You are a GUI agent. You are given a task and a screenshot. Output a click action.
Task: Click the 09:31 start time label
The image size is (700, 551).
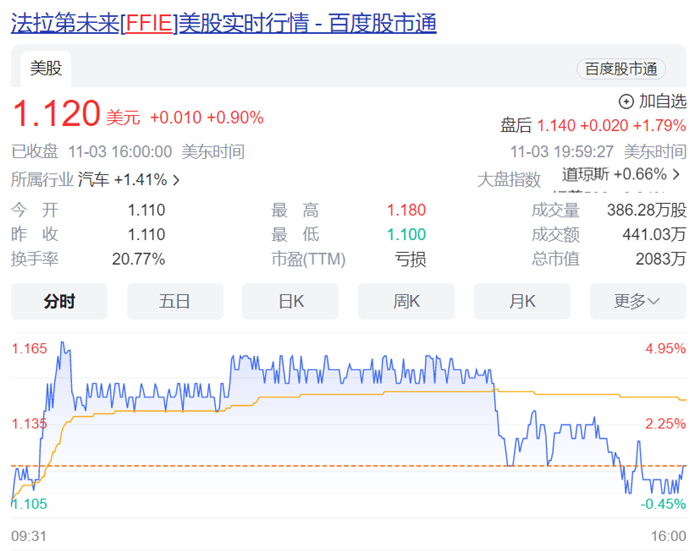tap(28, 535)
